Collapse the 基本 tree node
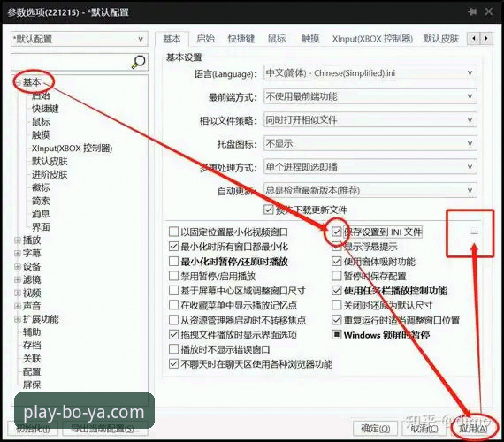The image size is (504, 442). point(18,82)
